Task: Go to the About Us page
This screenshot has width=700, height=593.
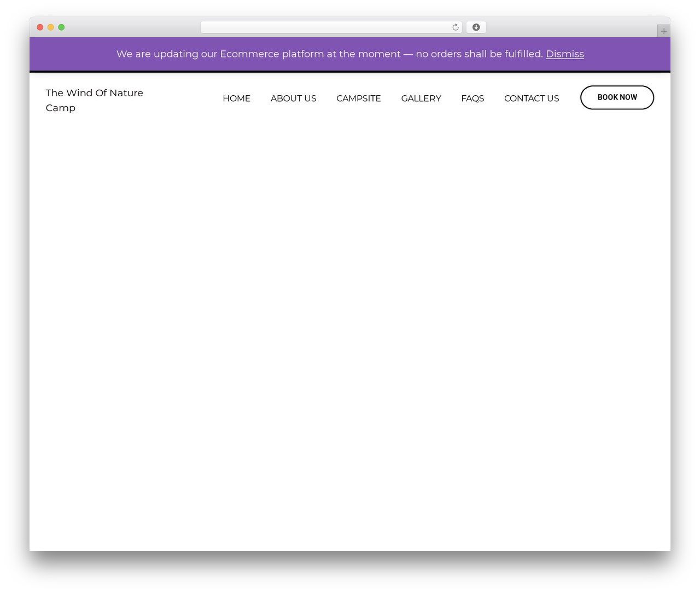Action: (293, 98)
